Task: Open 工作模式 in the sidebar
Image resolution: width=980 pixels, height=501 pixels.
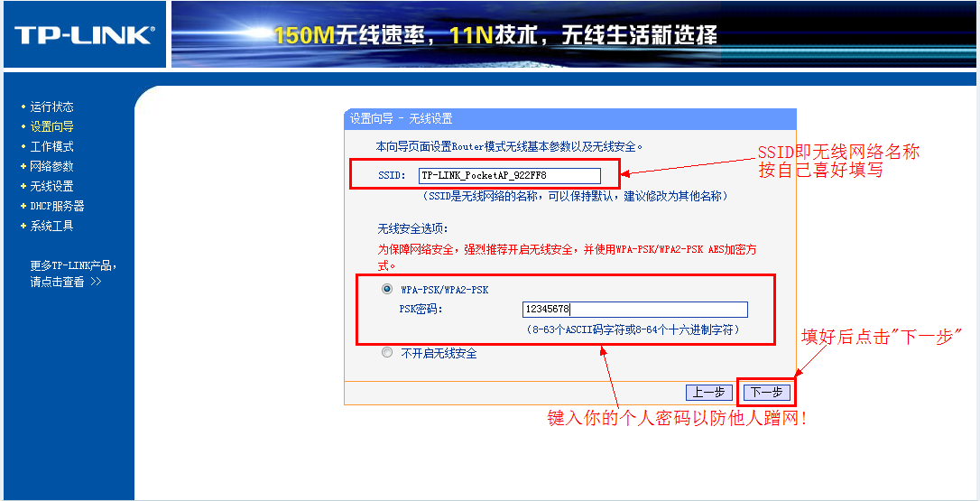Action: 51,147
